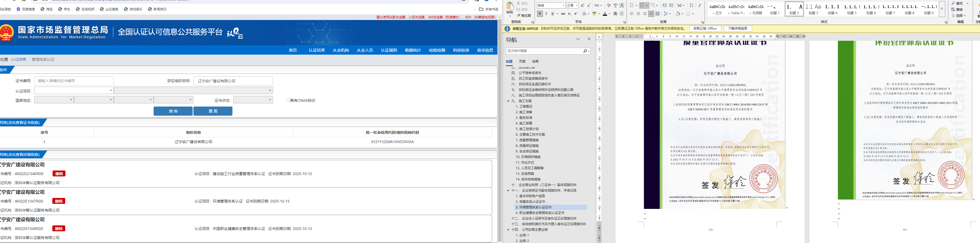
Task: Click the subscript x₂ icon
Action: point(570,14)
